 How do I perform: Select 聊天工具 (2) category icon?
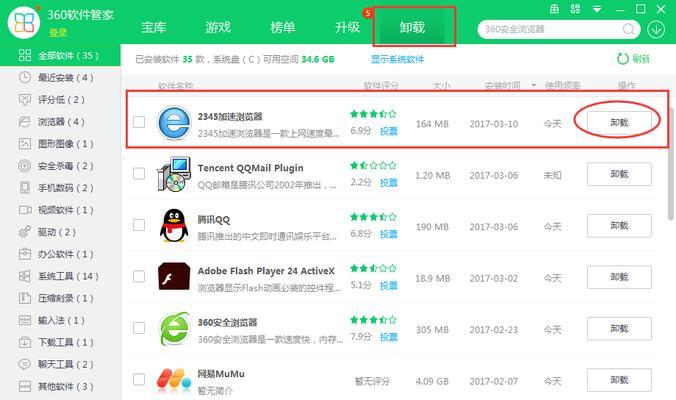(x=25, y=364)
